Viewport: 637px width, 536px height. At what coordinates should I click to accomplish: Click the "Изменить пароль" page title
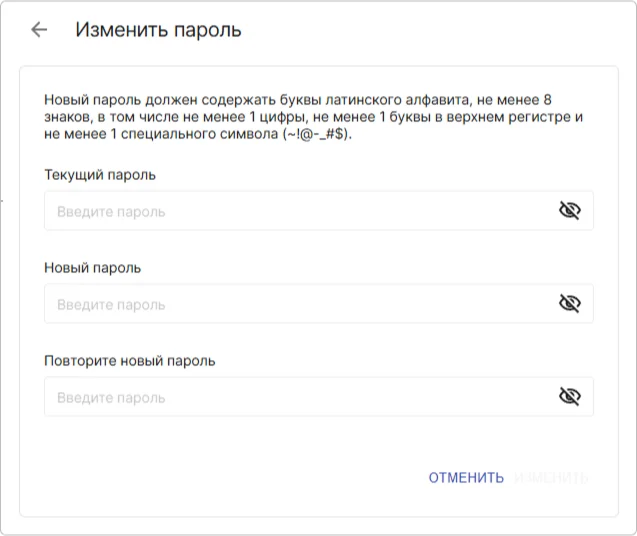(x=158, y=30)
